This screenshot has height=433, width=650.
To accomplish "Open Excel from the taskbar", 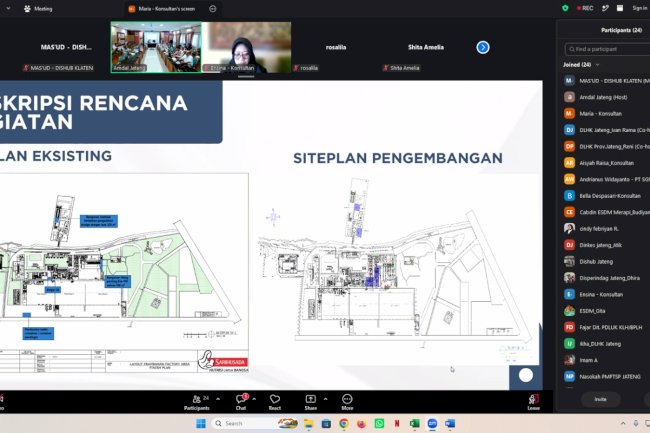I will 415,423.
